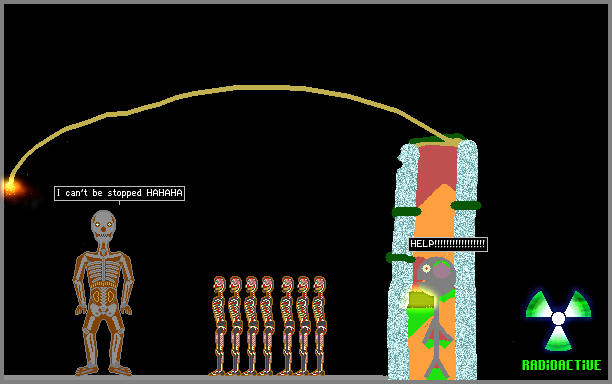Click the red area inside tower top
This screenshot has height=384, width=612.
tap(436, 168)
